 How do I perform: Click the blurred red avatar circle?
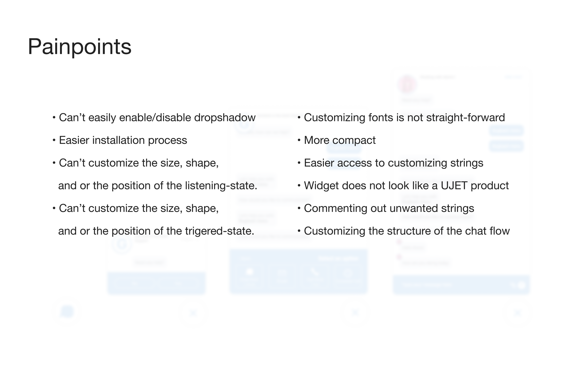407,84
